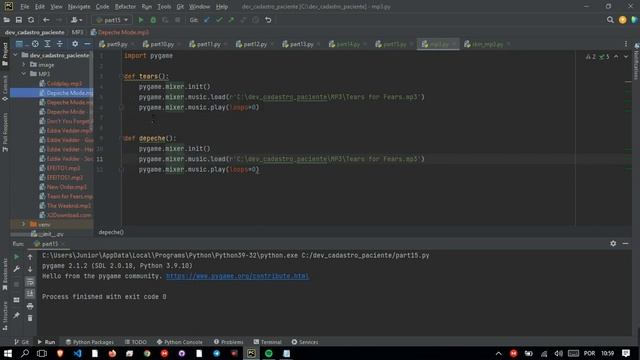Image resolution: width=640 pixels, height=360 pixels.
Task: Rerun part15 in Run panel
Action: 16,257
